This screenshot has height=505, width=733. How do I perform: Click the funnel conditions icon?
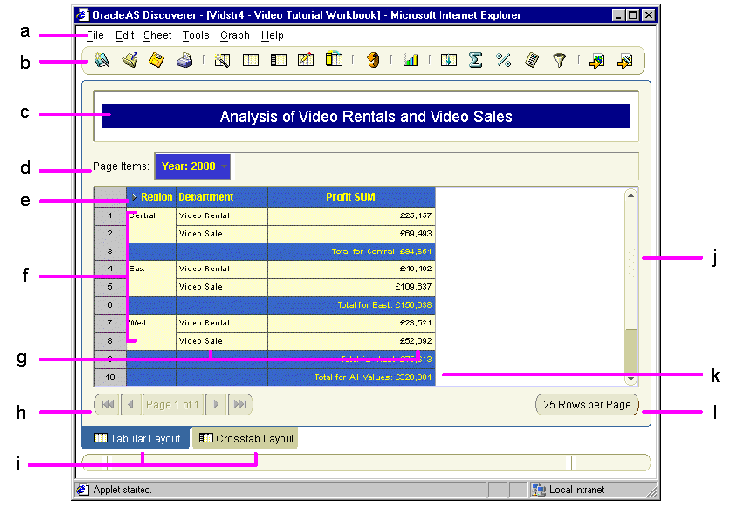click(x=560, y=60)
